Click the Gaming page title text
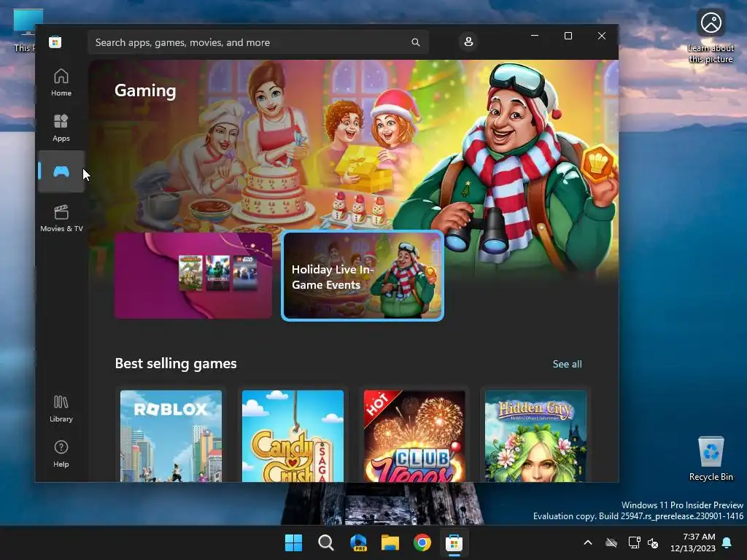 click(145, 90)
